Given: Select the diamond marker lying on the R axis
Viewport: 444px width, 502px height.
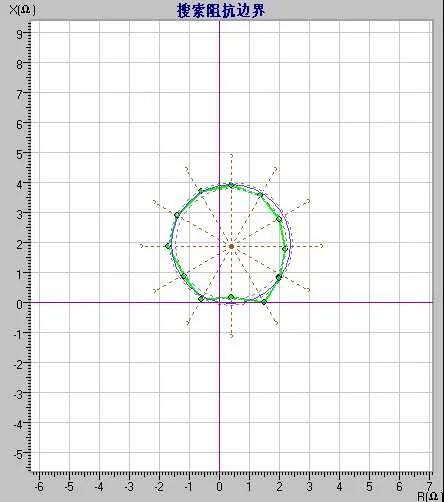Looking at the screenshot, I should pyautogui.click(x=264, y=302).
